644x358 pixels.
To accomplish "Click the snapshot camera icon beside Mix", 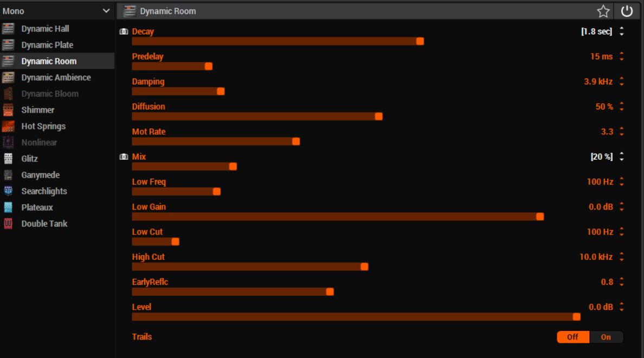I will 124,157.
